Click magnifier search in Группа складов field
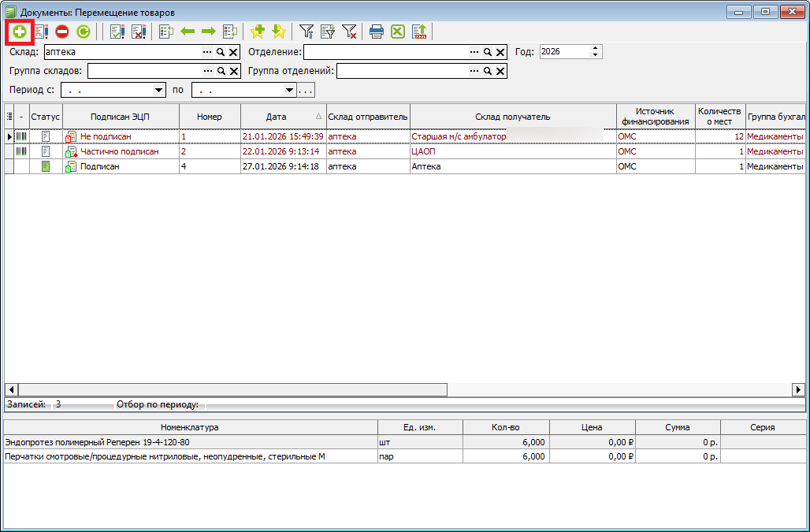The height and width of the screenshot is (532, 810). coord(221,72)
